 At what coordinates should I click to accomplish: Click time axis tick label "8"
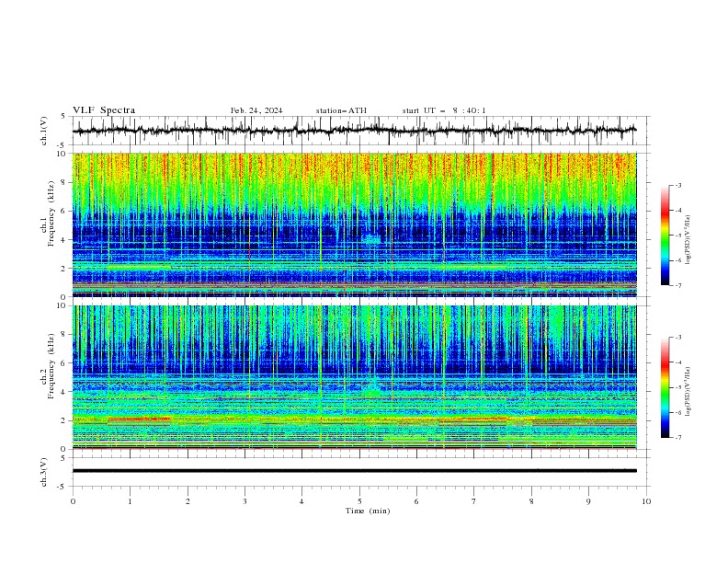531,501
